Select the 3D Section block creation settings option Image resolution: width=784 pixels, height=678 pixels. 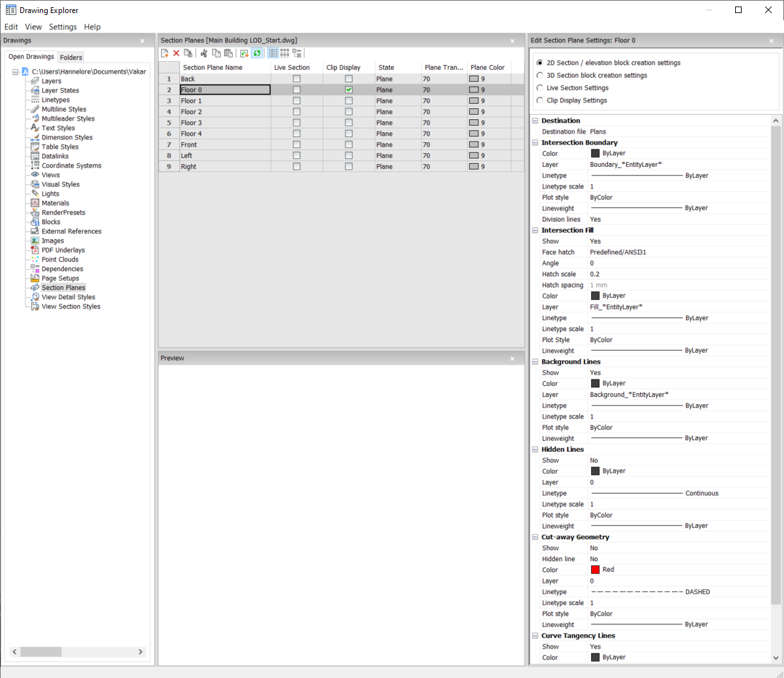point(540,75)
